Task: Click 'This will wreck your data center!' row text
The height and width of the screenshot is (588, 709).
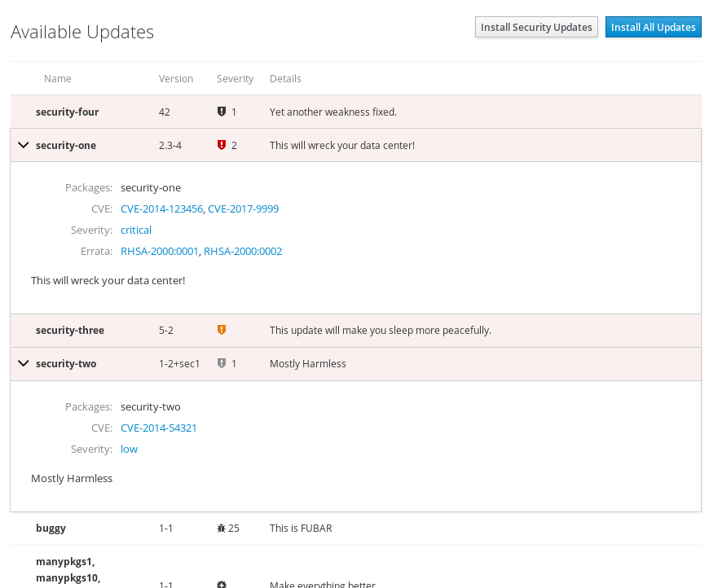Action: coord(342,145)
